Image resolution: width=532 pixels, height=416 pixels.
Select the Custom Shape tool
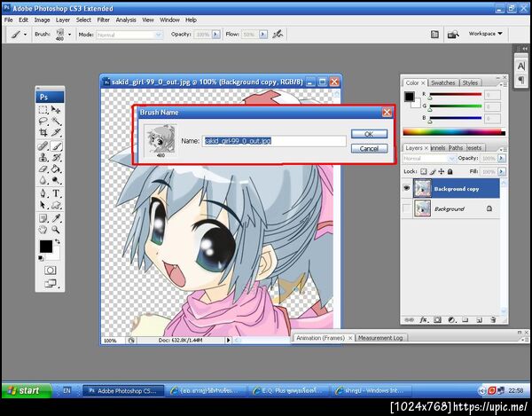click(x=56, y=205)
